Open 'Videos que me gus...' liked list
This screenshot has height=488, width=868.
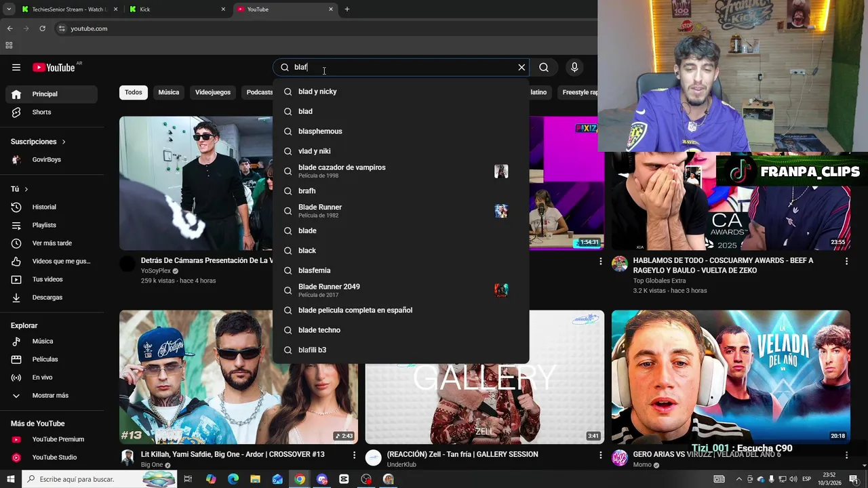coord(52,262)
